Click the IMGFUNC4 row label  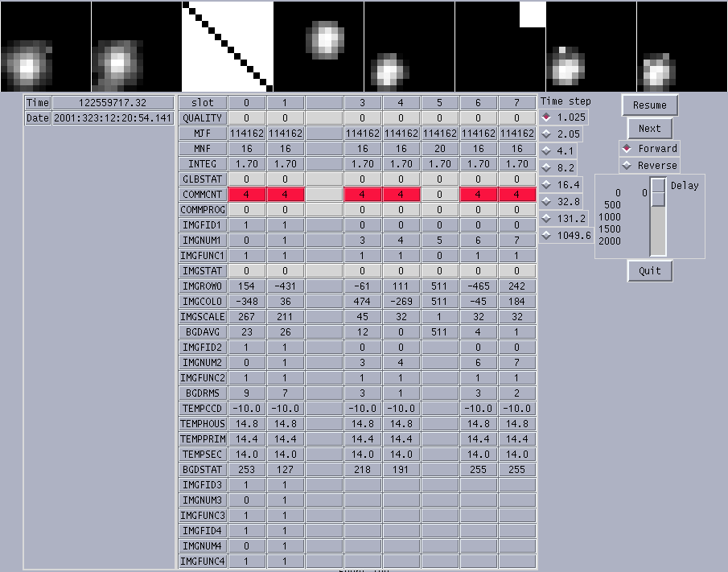(203, 562)
